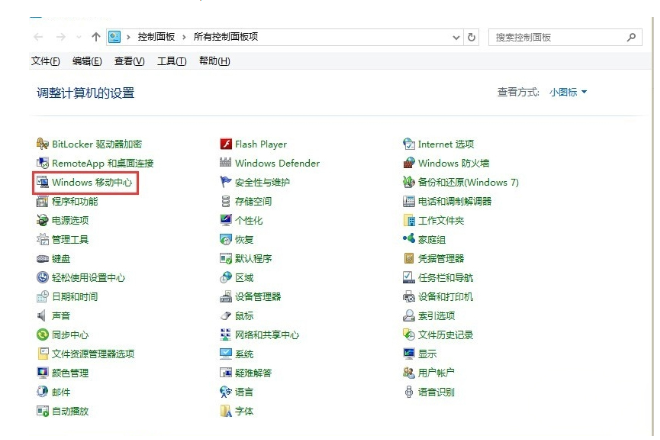Screen dimensions: 660x440
Task: Click the 程序和功能 icon
Action: point(43,201)
